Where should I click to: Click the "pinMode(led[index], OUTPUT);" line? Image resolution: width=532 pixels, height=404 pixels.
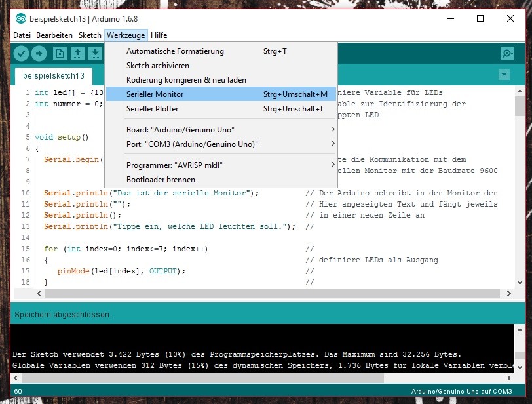click(x=121, y=271)
